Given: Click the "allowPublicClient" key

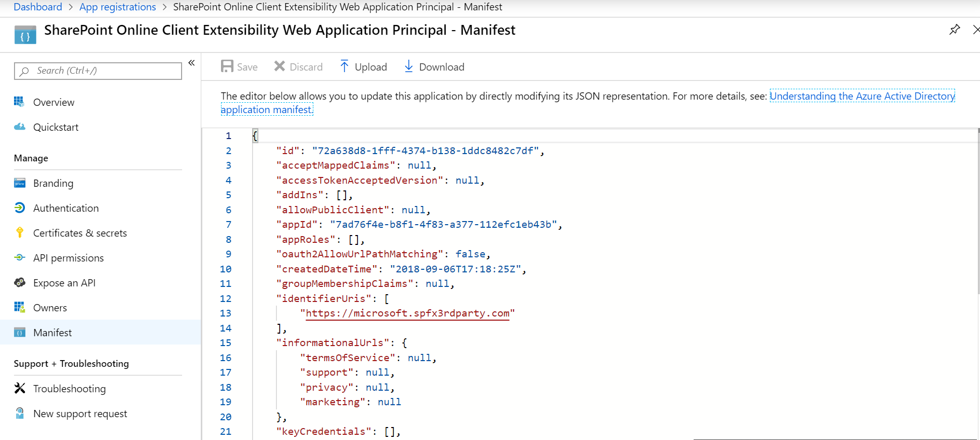Looking at the screenshot, I should coord(333,210).
